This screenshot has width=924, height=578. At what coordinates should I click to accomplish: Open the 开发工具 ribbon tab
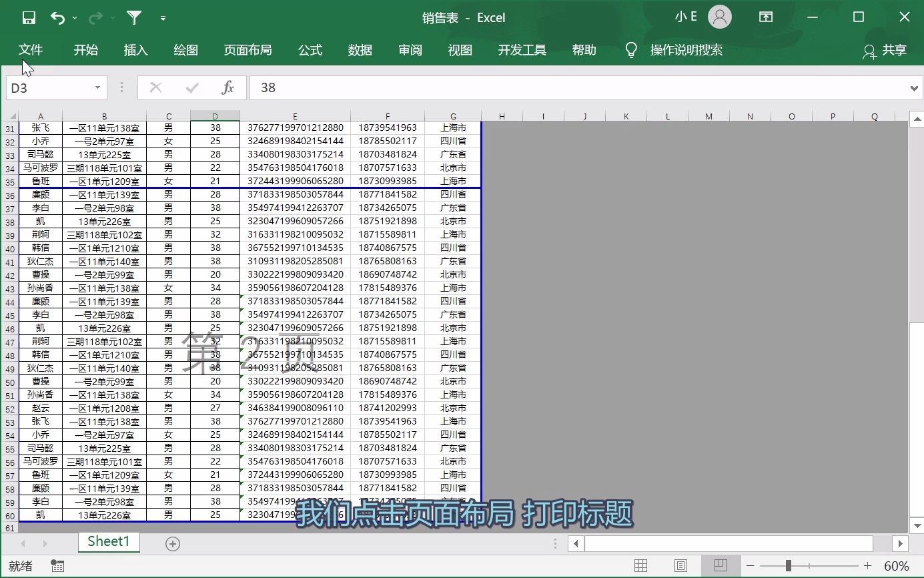point(522,50)
